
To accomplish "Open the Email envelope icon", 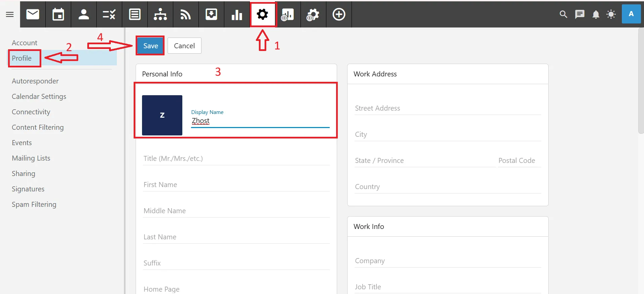I will (x=33, y=14).
